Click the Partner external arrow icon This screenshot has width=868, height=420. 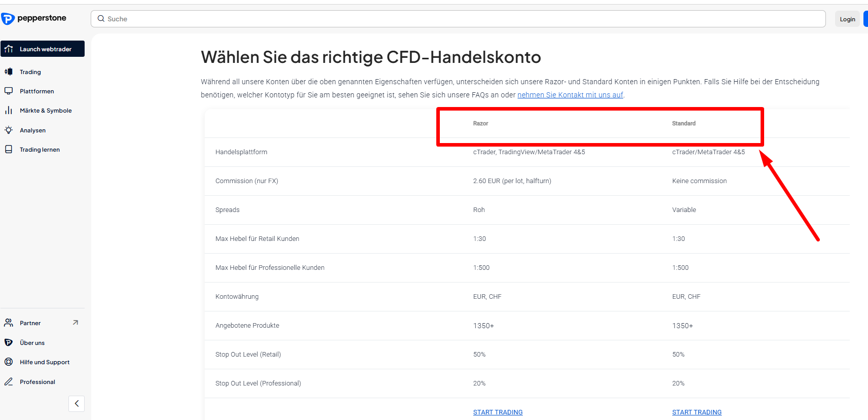pyautogui.click(x=76, y=323)
